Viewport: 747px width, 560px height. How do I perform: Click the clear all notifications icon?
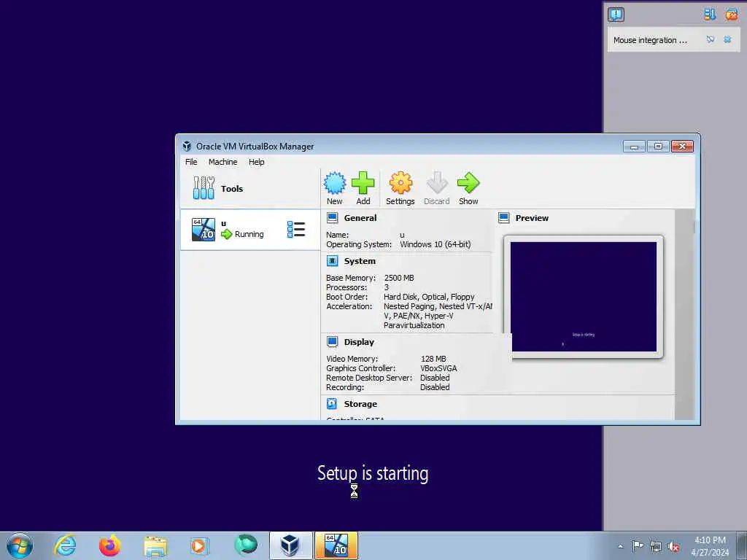pyautogui.click(x=731, y=15)
